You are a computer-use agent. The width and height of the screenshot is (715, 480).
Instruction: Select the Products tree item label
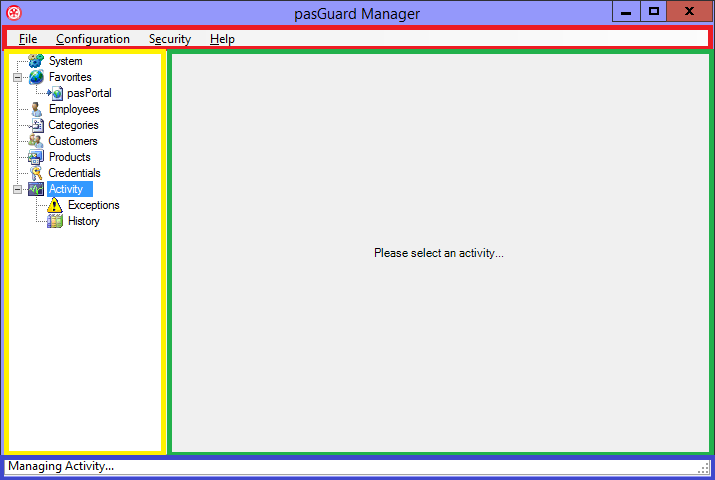pos(70,157)
